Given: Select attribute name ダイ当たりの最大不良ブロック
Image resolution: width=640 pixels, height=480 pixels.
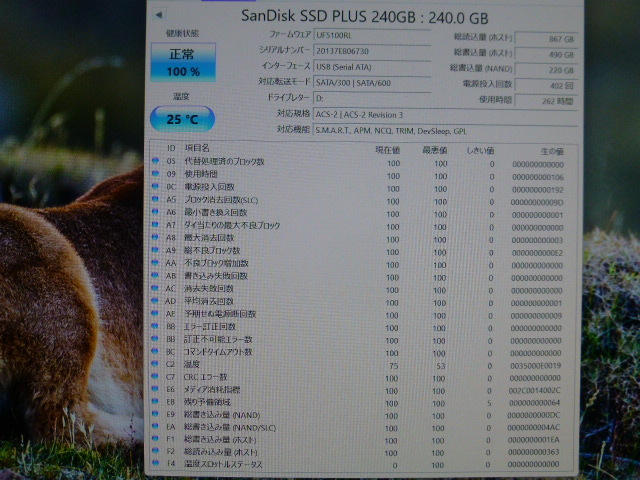Looking at the screenshot, I should [232, 225].
